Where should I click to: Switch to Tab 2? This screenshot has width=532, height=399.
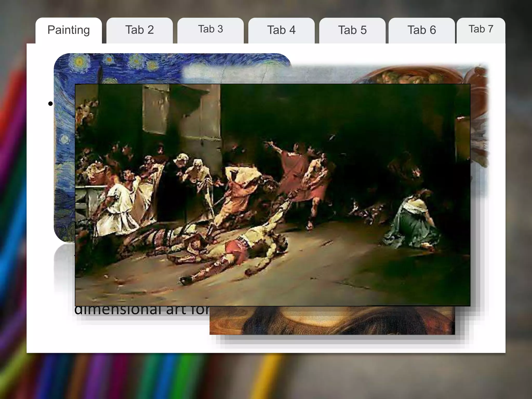coord(139,30)
